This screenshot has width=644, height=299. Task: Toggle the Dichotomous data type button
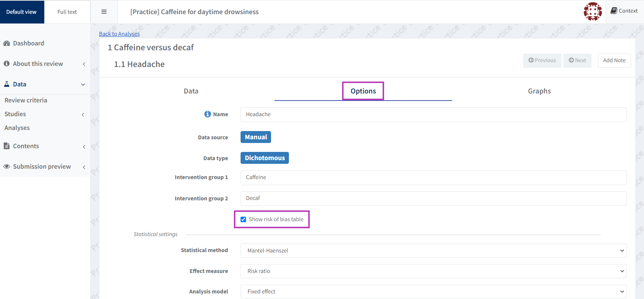[x=265, y=158]
